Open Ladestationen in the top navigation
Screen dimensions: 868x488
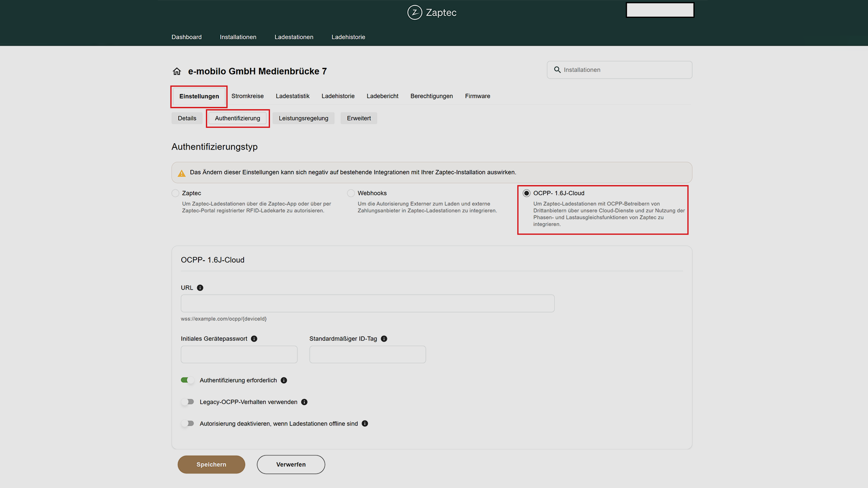coord(294,37)
